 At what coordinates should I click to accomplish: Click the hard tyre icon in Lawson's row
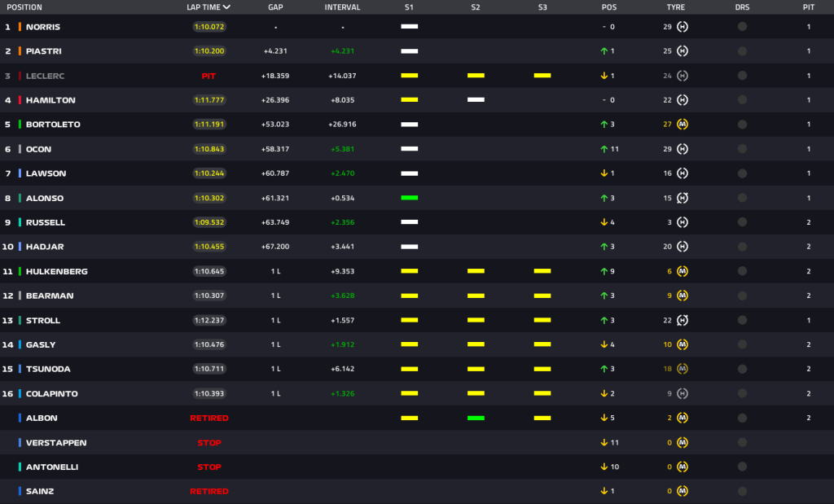(683, 173)
